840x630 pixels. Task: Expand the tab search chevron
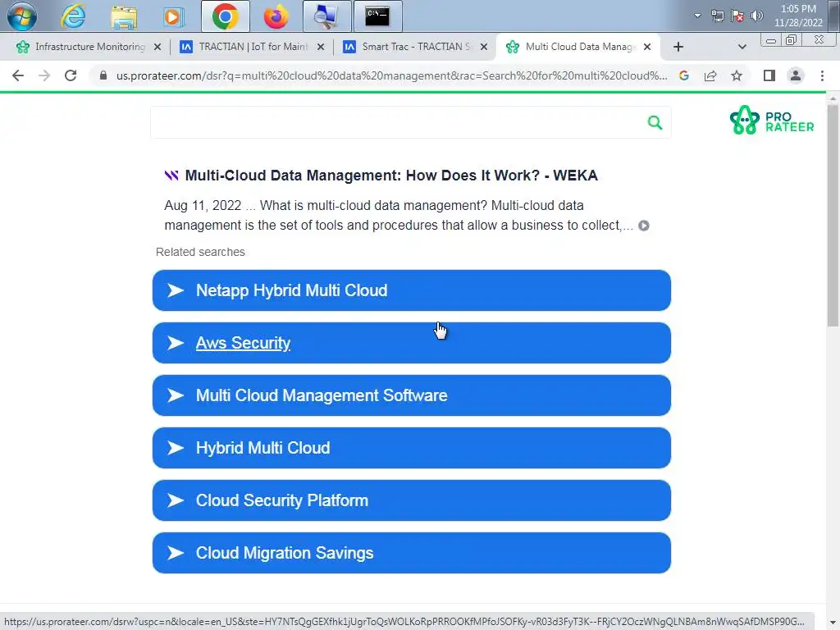(742, 47)
